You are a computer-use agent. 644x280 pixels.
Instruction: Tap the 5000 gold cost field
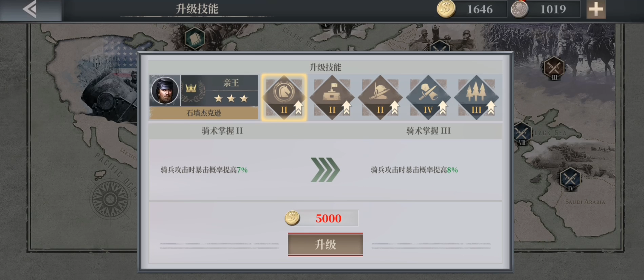[322, 218]
